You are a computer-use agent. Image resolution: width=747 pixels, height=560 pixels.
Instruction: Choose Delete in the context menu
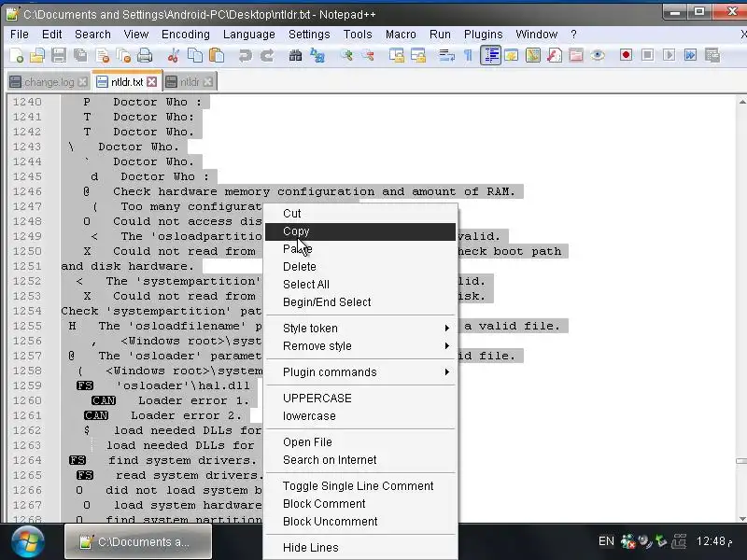click(360, 267)
